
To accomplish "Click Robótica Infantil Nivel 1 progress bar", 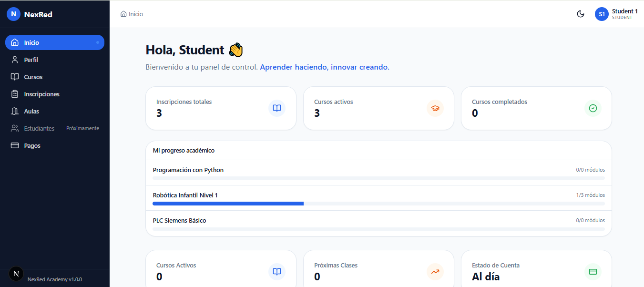I will [378, 204].
